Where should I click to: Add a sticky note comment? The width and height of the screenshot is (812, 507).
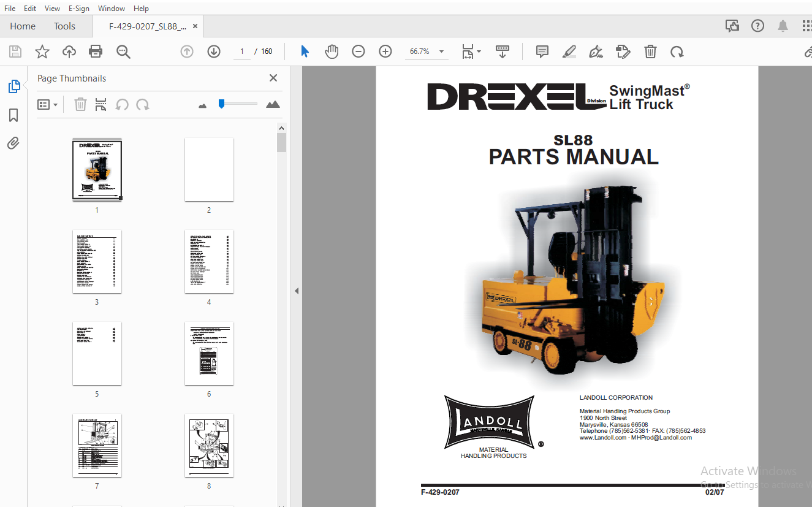click(x=542, y=51)
